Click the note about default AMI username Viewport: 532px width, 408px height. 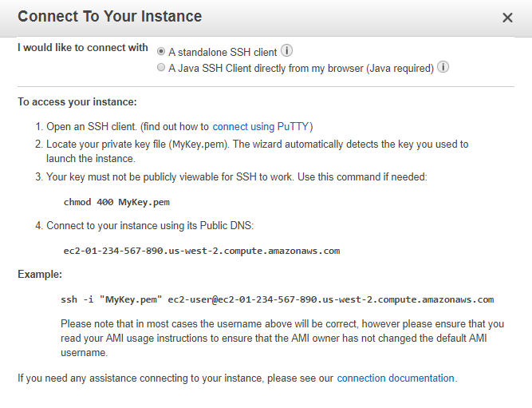282,338
